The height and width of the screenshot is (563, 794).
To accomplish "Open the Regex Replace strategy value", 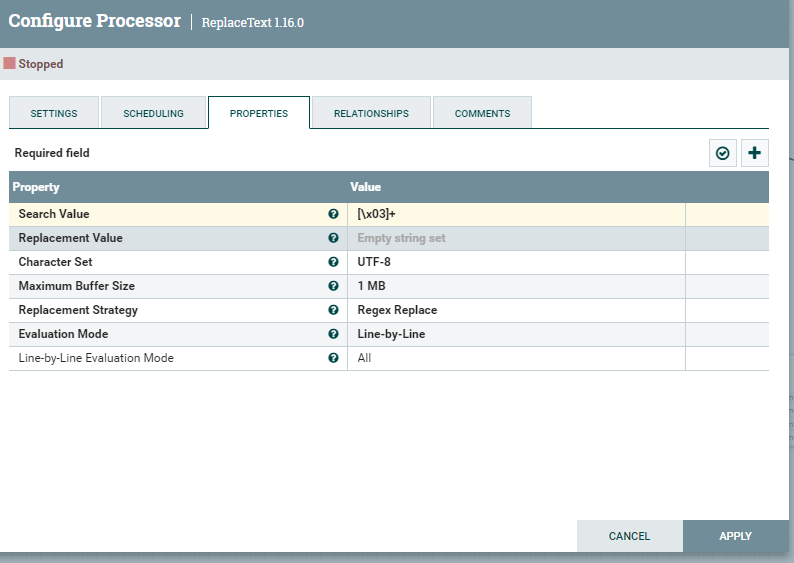I will pos(516,310).
